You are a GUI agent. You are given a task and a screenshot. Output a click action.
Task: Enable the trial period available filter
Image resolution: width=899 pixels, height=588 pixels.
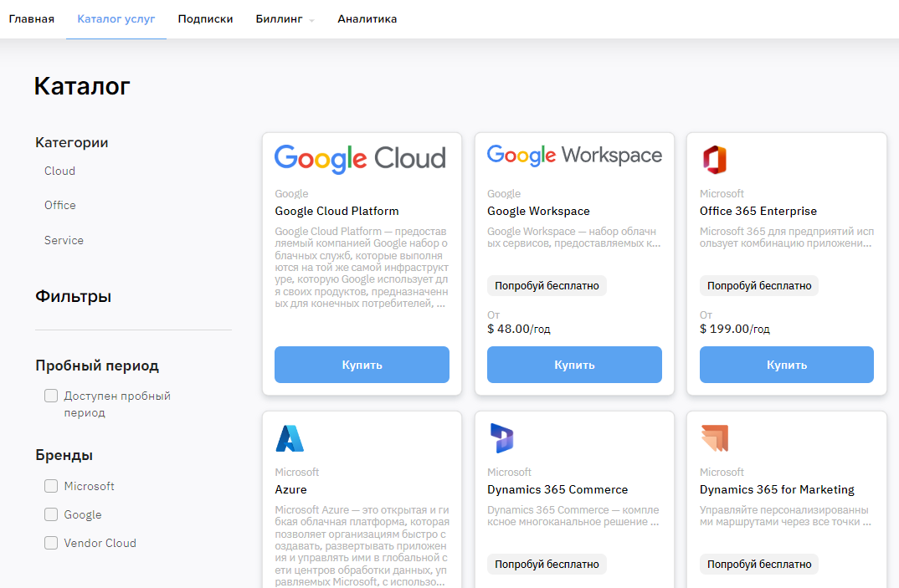point(51,396)
